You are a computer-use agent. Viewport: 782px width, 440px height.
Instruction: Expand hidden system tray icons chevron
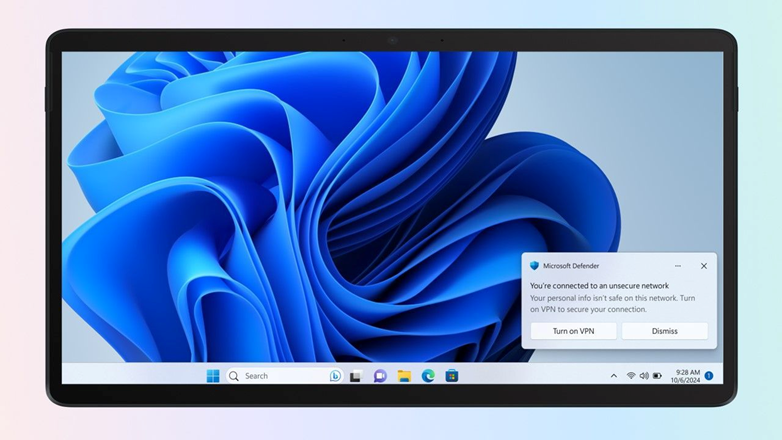613,376
